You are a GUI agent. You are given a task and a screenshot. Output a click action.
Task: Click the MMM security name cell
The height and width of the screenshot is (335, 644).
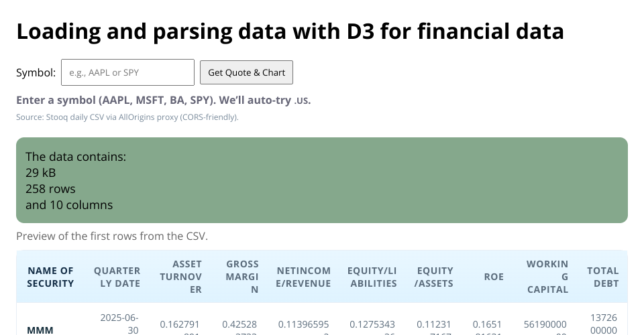(x=40, y=330)
